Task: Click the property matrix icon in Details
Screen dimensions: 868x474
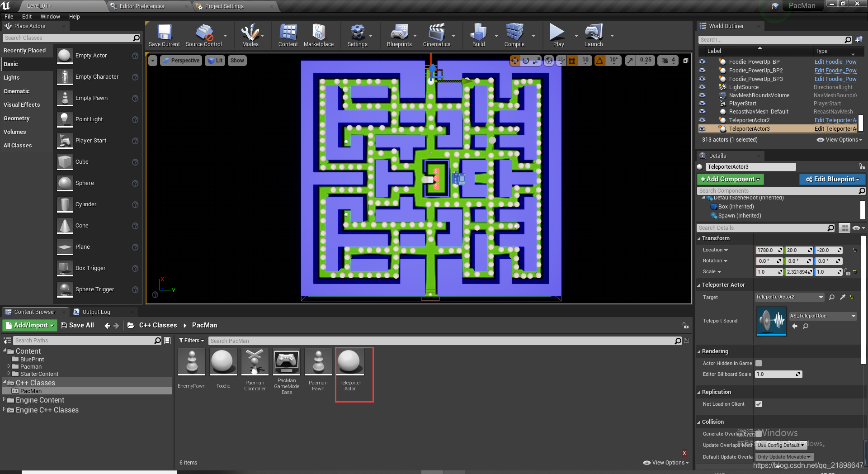Action: pyautogui.click(x=844, y=228)
